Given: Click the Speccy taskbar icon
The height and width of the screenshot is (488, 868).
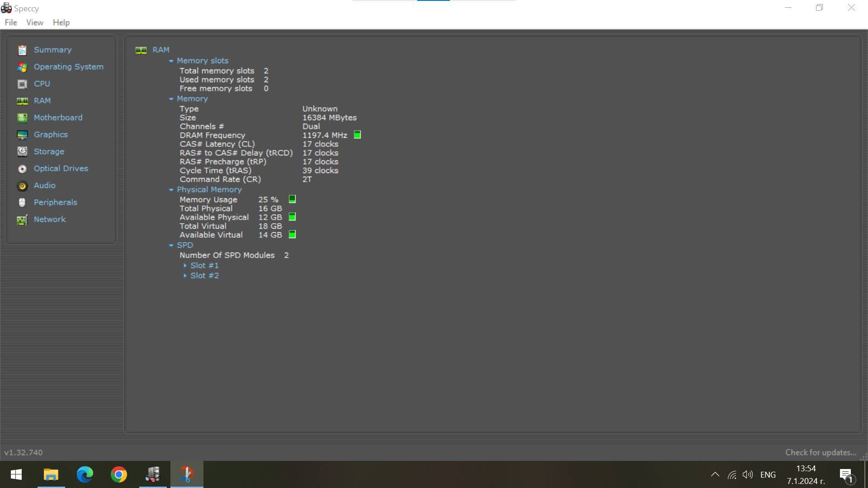Looking at the screenshot, I should 153,474.
